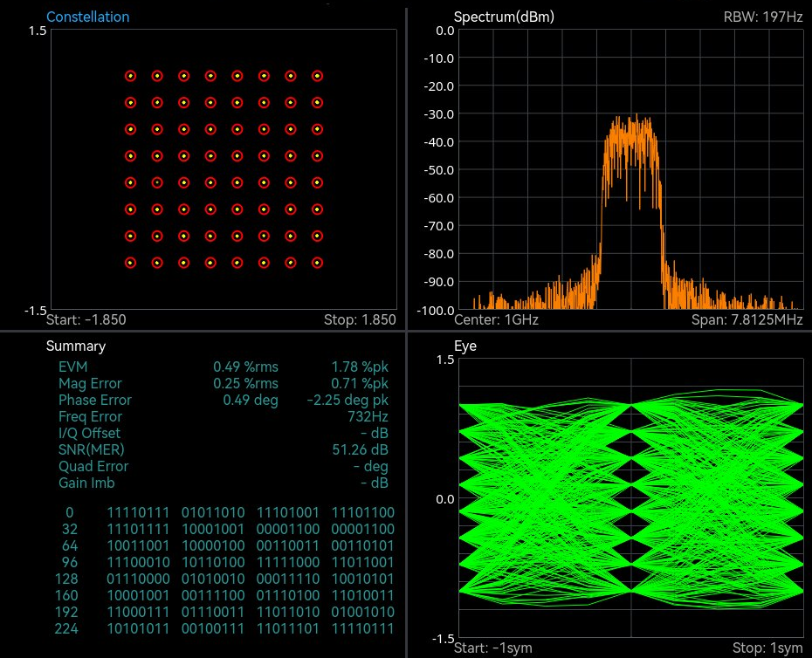
Task: Click bit word 11000111 in row 192
Action: pyautogui.click(x=138, y=612)
